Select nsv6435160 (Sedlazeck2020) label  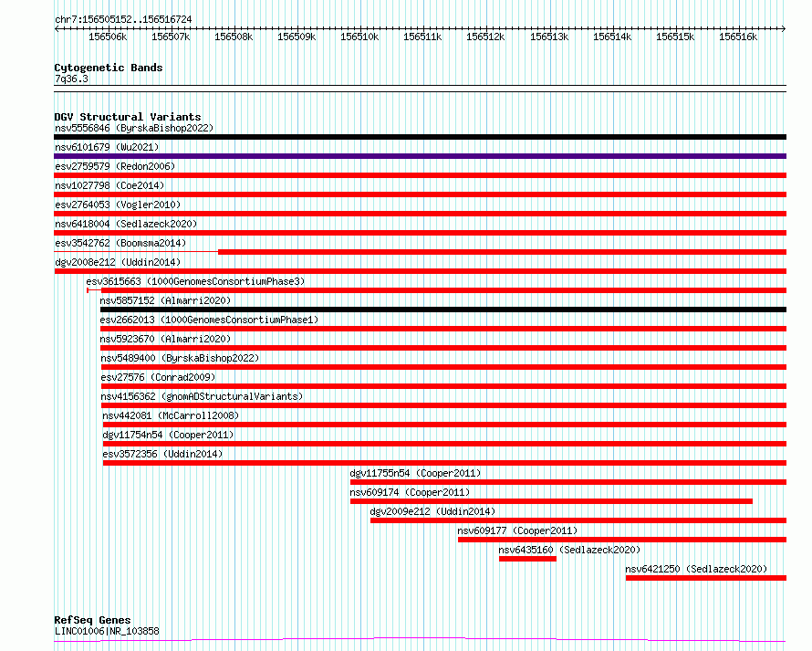coord(569,550)
